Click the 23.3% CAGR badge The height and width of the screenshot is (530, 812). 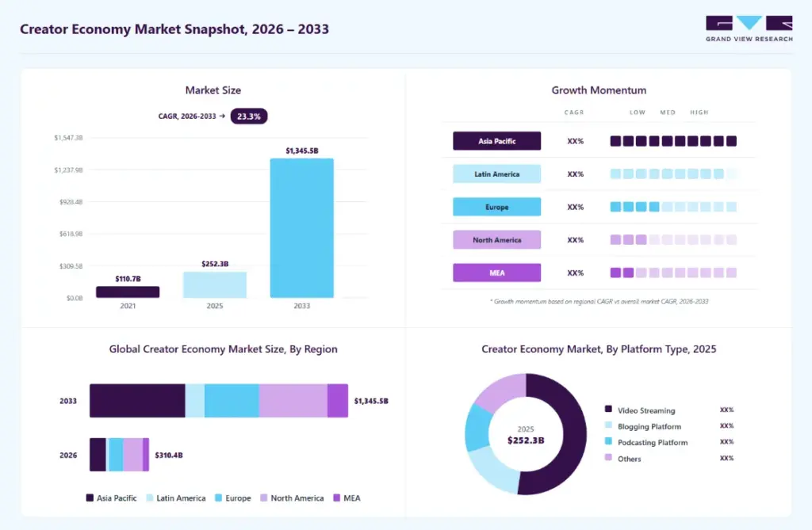[x=248, y=116]
